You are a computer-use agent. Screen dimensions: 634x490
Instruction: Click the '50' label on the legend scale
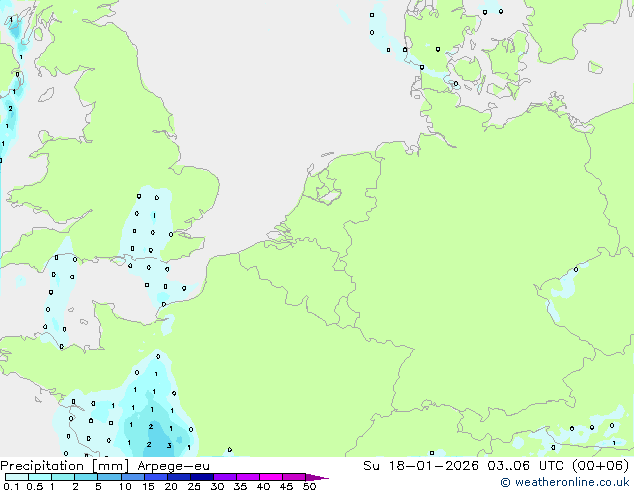coord(309,486)
